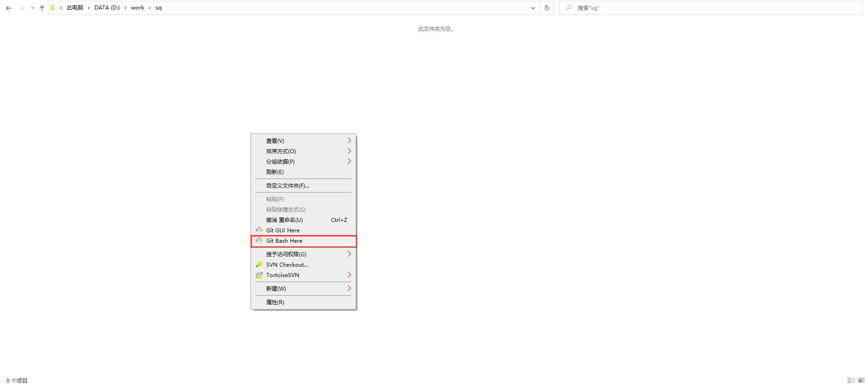The height and width of the screenshot is (386, 868).
Task: Open TortoiseSVN submenu
Action: (303, 275)
